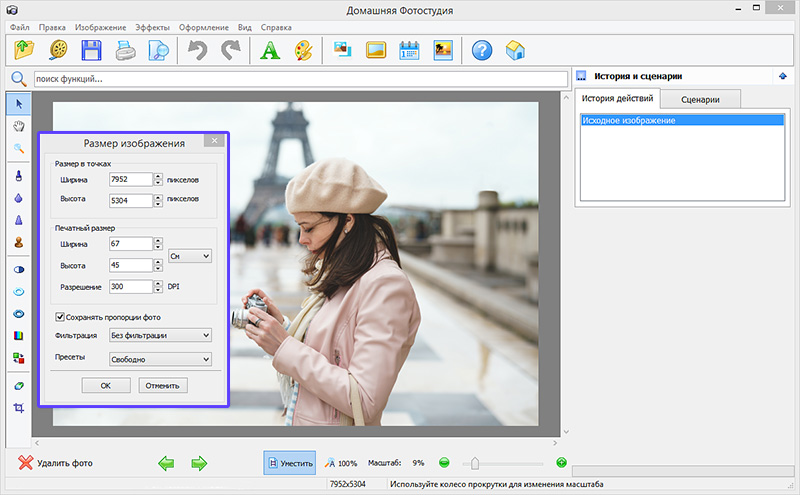Click the Отменить button
The image size is (800, 495).
[163, 386]
